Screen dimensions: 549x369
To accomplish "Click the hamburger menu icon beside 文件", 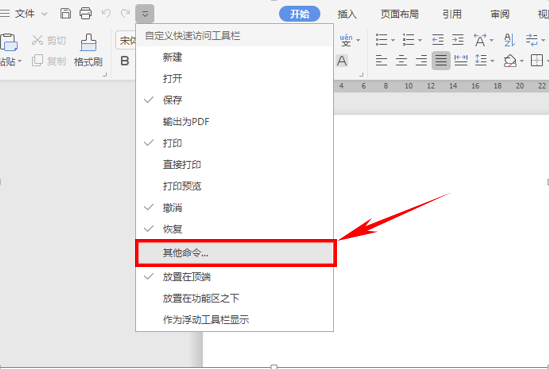I will [x=5, y=14].
